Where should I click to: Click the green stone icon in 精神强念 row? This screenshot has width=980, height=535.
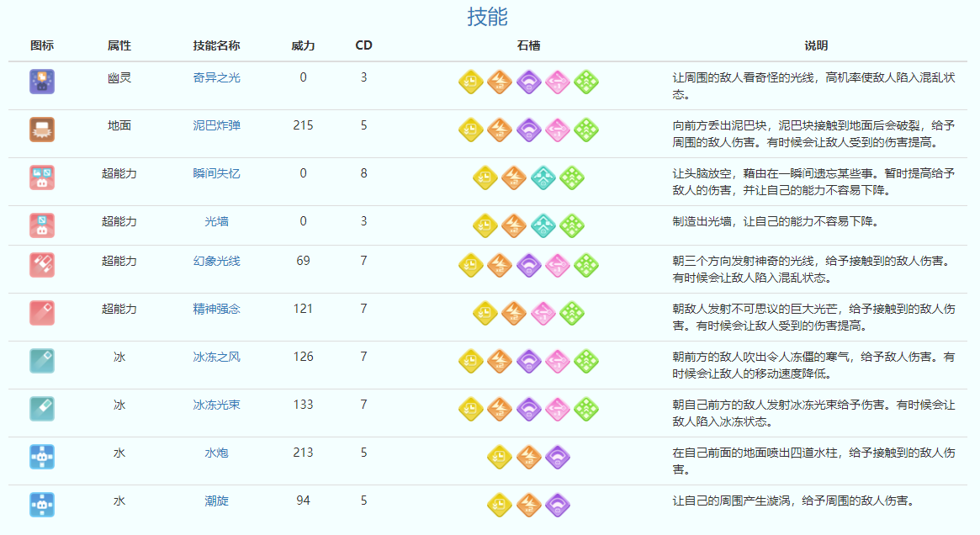571,313
